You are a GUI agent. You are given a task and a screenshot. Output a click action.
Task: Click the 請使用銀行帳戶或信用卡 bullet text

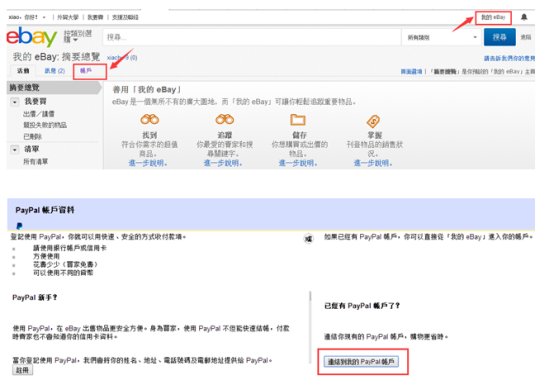pyautogui.click(x=70, y=248)
